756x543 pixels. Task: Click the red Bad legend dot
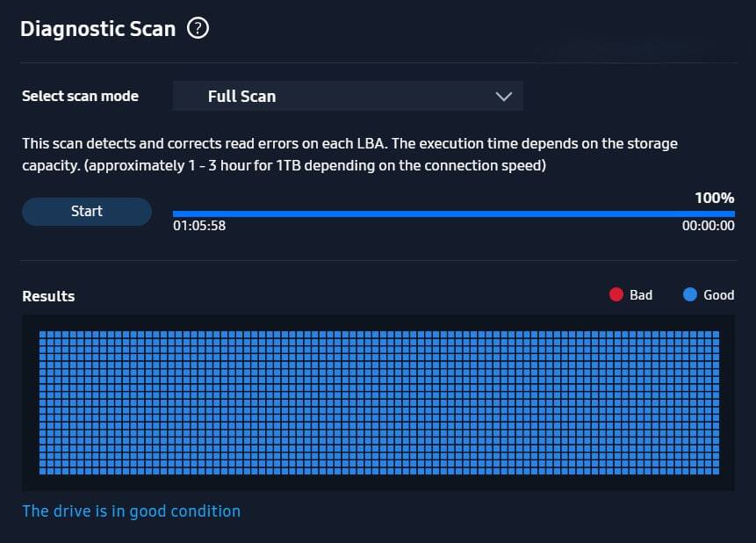coord(616,294)
